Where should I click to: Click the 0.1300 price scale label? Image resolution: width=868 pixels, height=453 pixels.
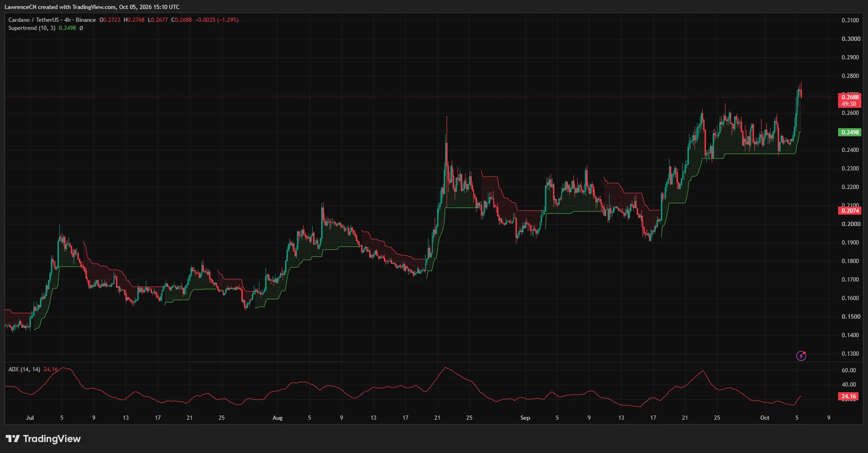[x=850, y=354]
